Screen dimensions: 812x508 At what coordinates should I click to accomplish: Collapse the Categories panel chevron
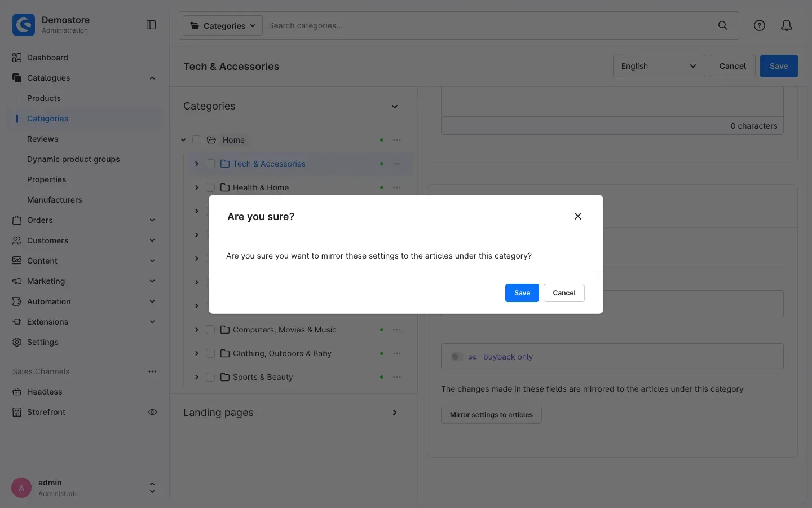395,107
